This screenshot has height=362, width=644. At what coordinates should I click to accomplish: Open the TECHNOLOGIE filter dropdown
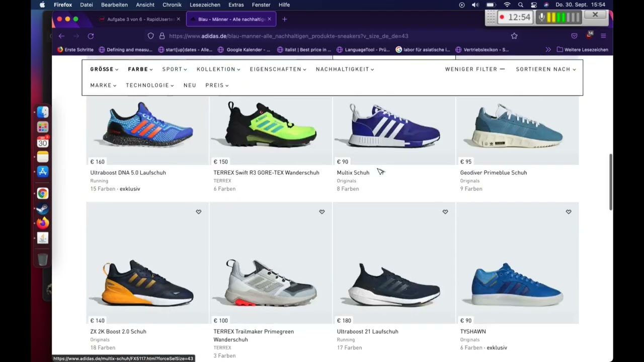pos(150,85)
